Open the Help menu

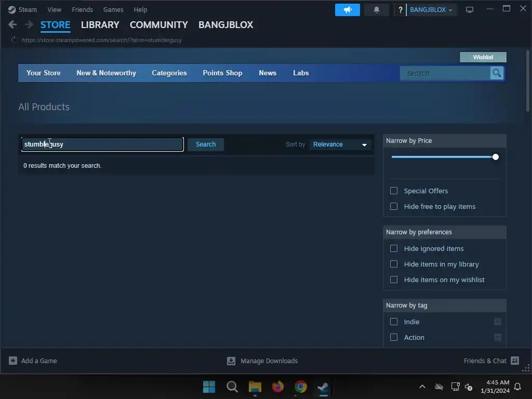pos(140,9)
